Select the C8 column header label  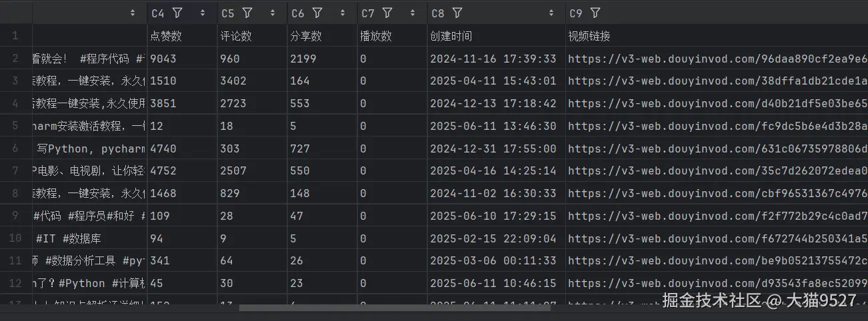pyautogui.click(x=437, y=13)
